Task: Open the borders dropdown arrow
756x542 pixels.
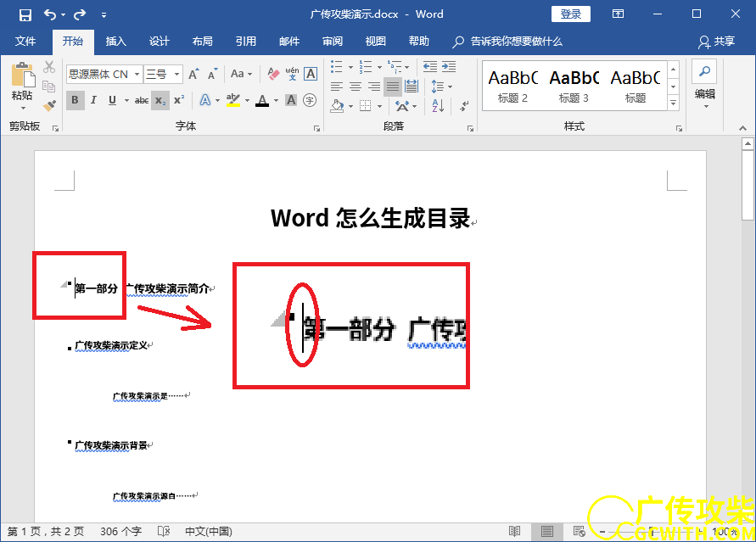Action: point(379,107)
